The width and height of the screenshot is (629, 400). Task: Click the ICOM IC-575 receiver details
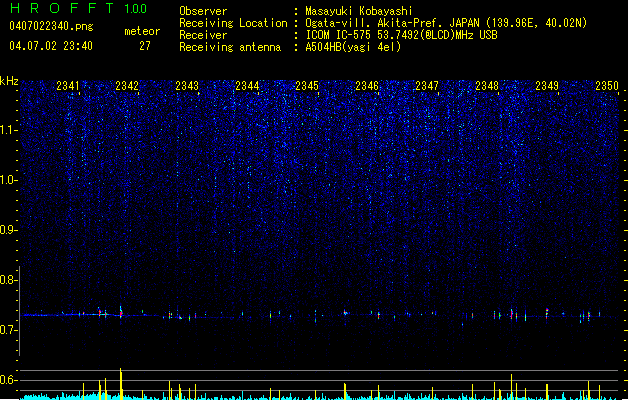point(401,35)
